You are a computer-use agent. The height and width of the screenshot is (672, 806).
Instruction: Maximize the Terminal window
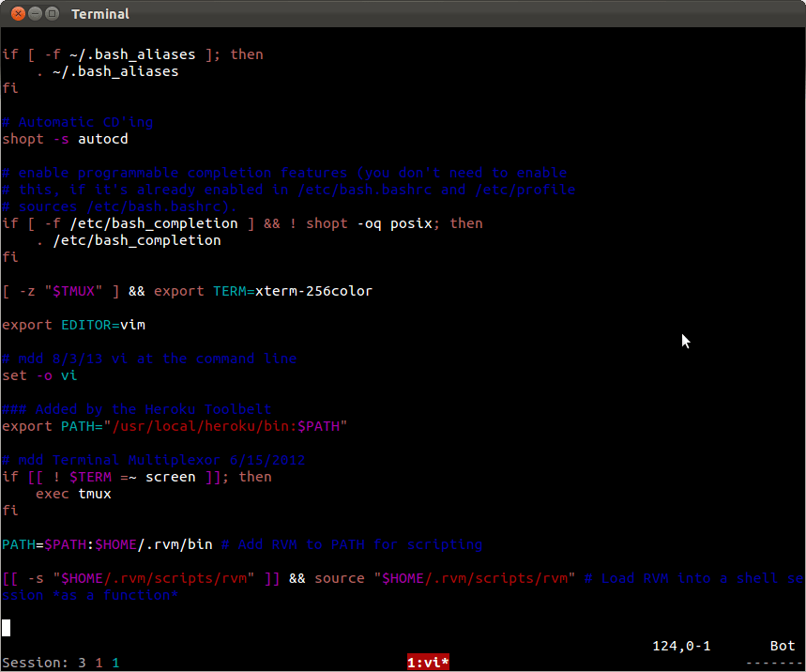[53, 14]
